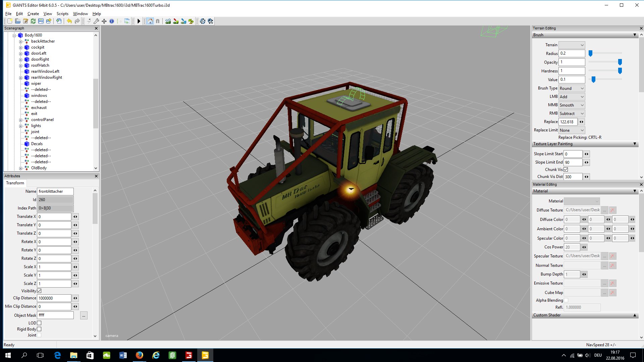Click the Radius slider handle
The image size is (644, 362).
(x=590, y=53)
